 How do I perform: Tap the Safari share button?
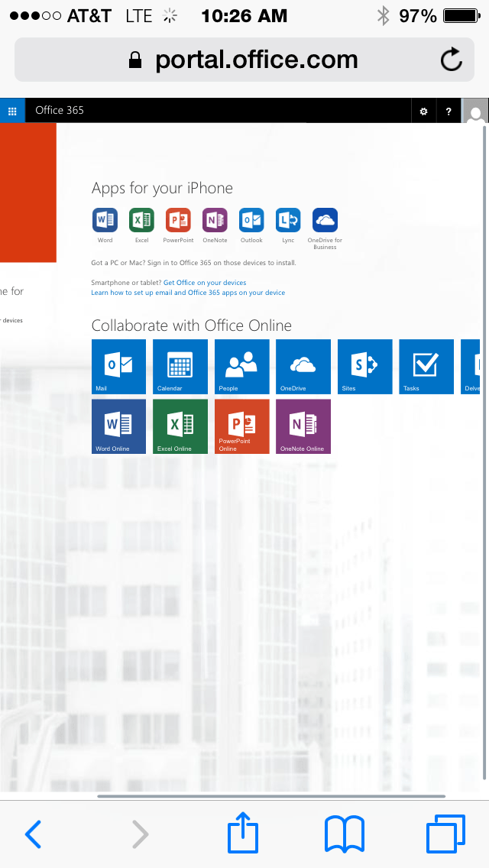pos(244,834)
